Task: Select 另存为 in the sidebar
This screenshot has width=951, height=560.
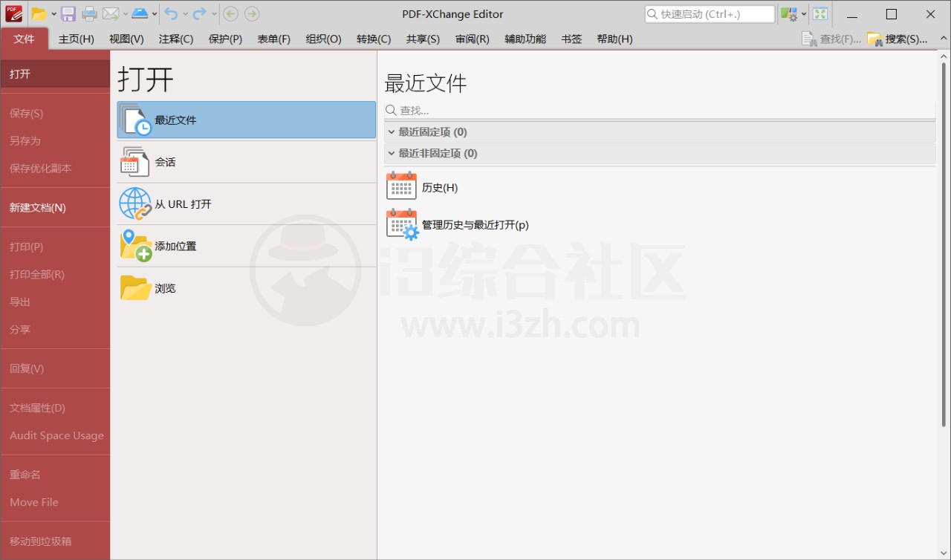Action: 55,140
